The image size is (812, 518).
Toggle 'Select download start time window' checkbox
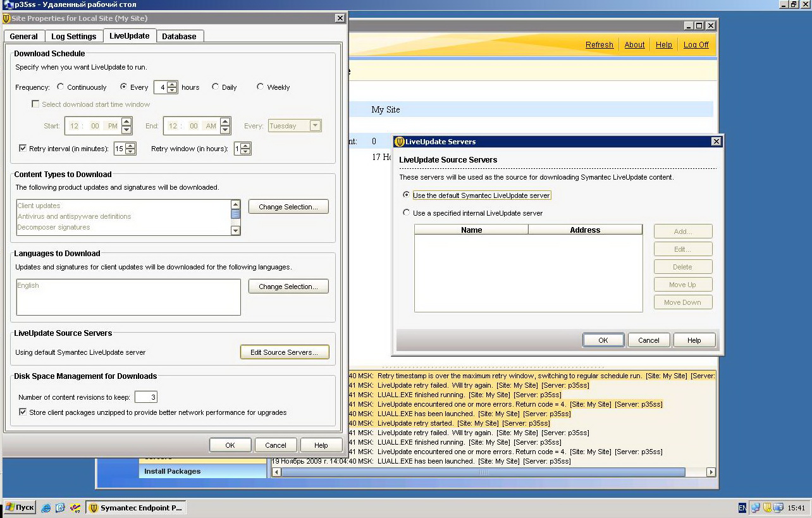click(x=35, y=104)
